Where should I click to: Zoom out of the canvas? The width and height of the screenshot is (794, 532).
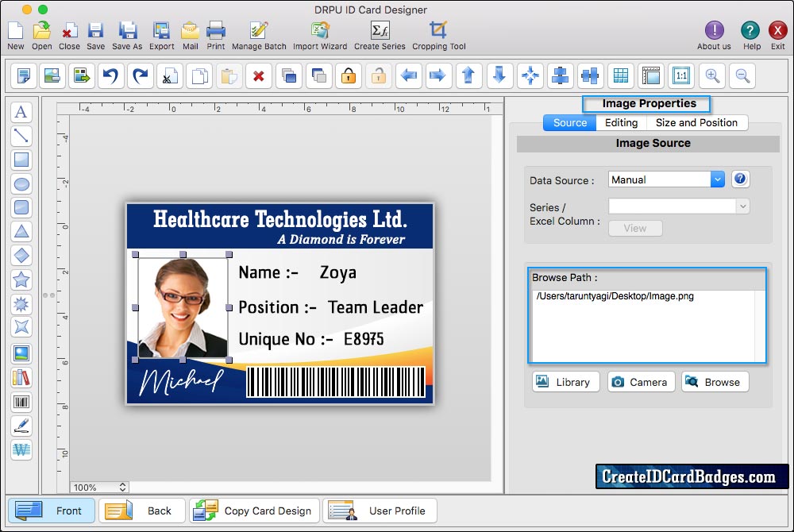pos(743,76)
